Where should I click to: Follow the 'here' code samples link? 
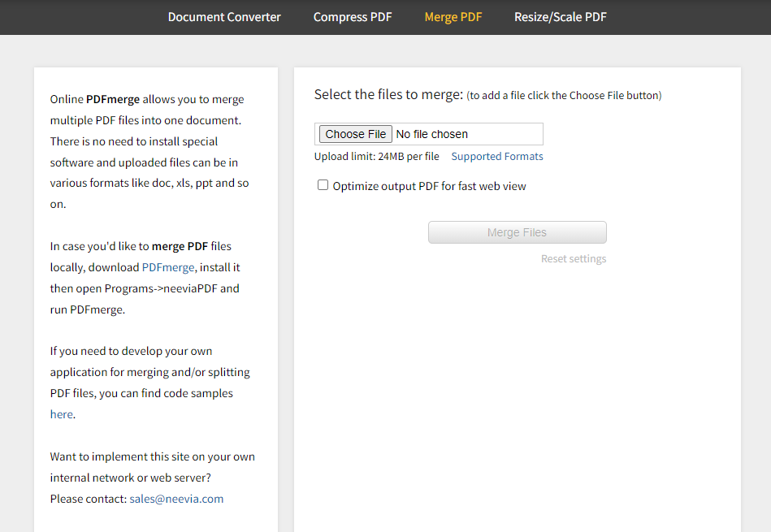[x=61, y=414]
